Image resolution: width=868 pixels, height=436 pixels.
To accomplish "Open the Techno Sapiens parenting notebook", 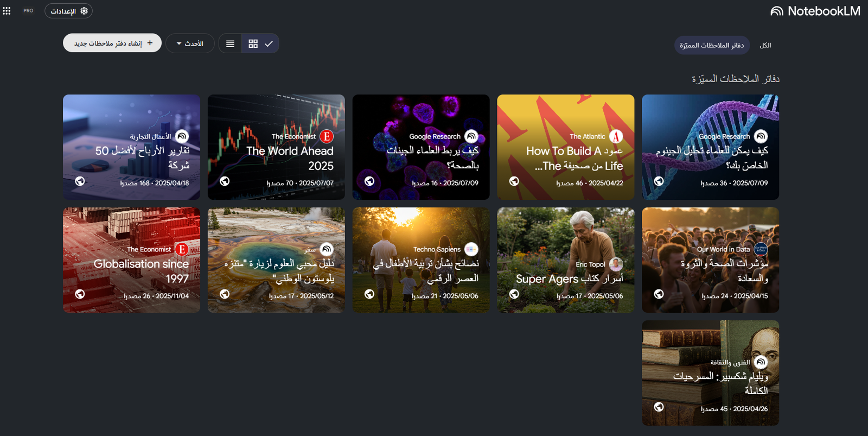I will [421, 260].
